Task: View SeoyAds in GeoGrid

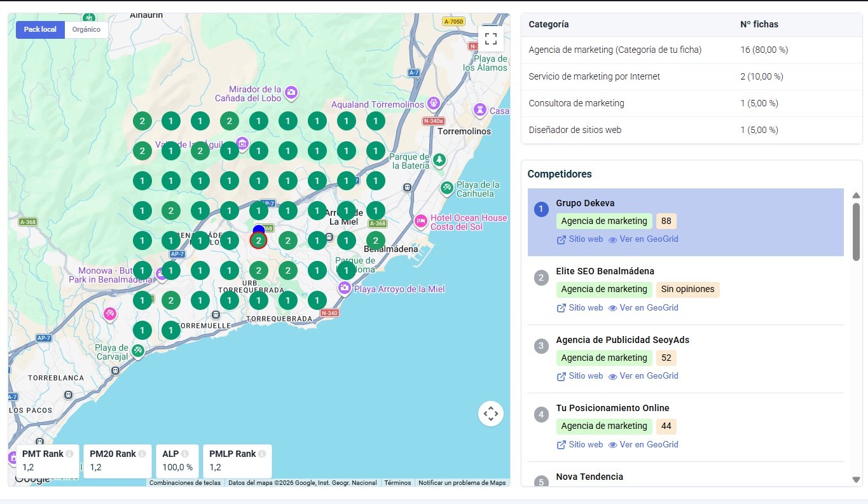Action: 644,376
